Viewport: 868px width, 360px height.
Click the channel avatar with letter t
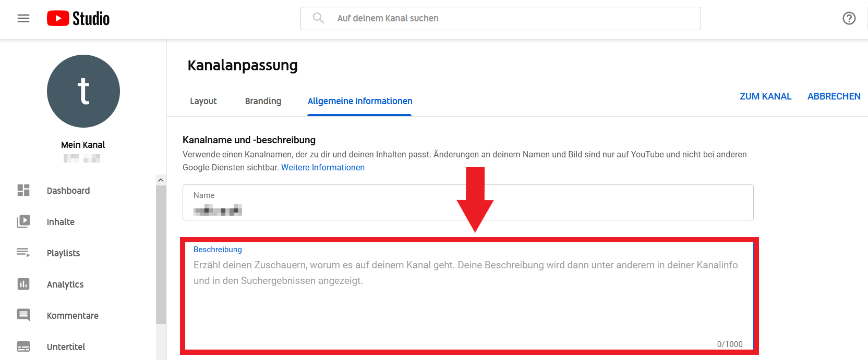(83, 91)
